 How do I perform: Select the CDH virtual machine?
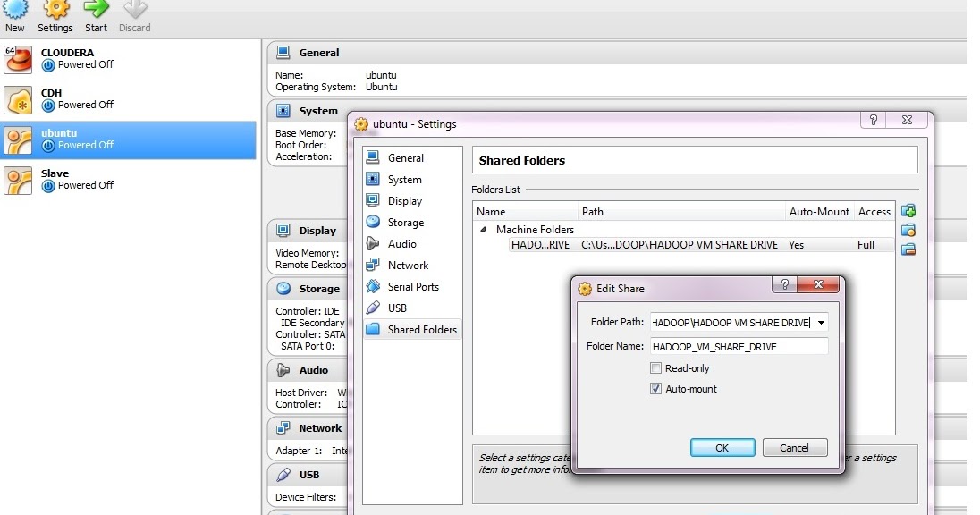click(128, 99)
